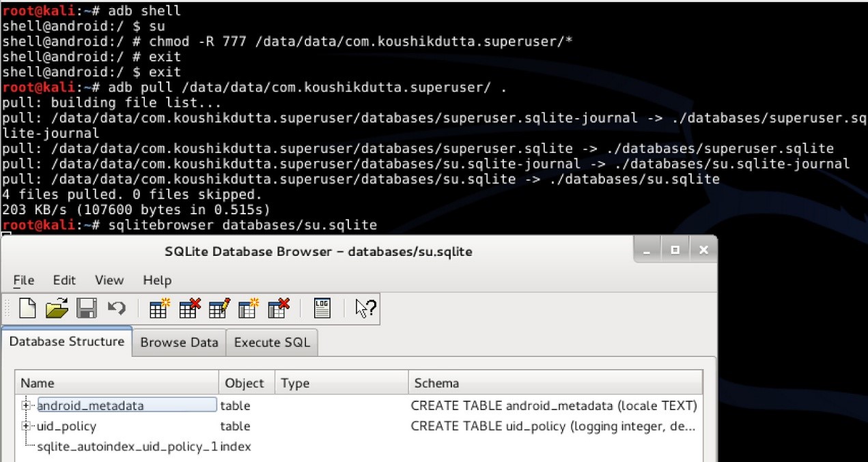Switch to the Browse Data tab
This screenshot has width=868, height=462.
point(179,343)
